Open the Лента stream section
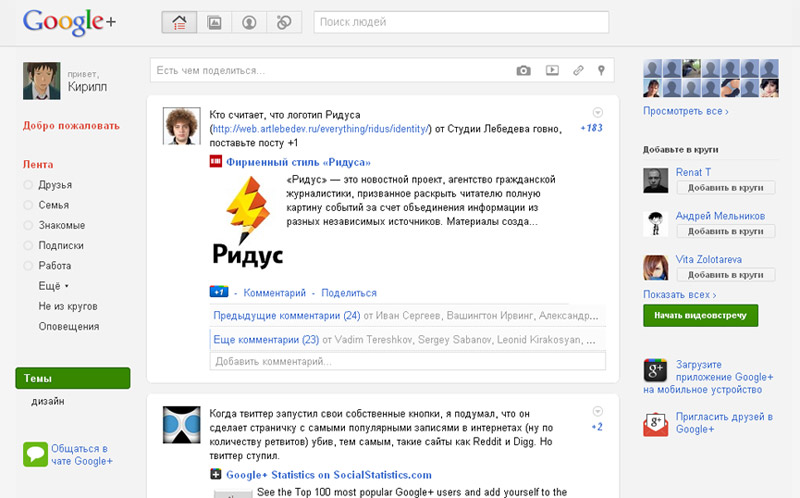Viewport: 800px width, 498px height. point(38,164)
